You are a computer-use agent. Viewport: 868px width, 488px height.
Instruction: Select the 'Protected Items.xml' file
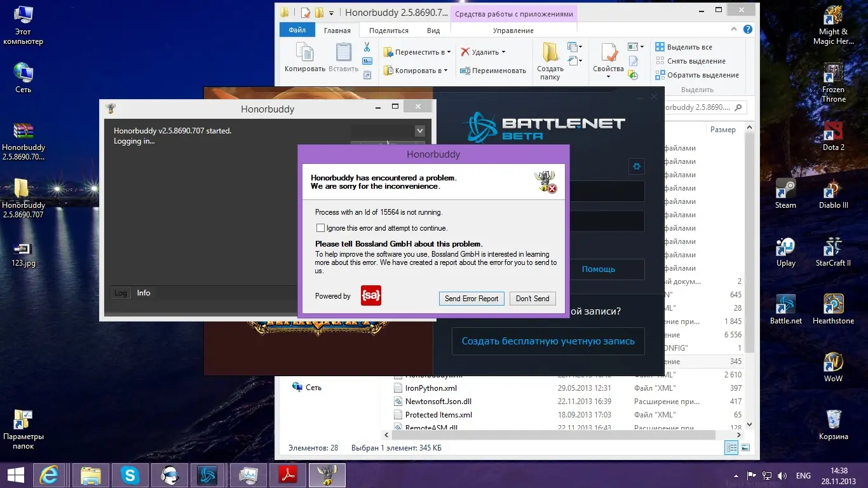438,415
